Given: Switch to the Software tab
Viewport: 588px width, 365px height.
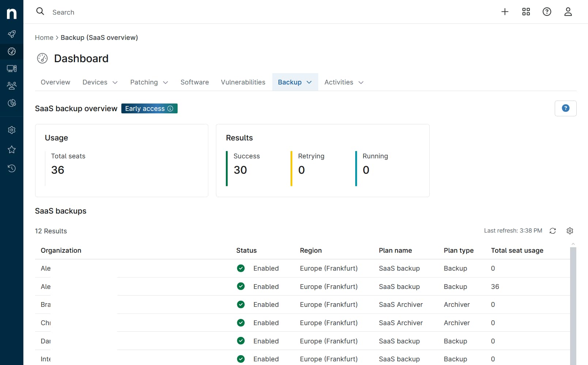Looking at the screenshot, I should click(x=194, y=82).
